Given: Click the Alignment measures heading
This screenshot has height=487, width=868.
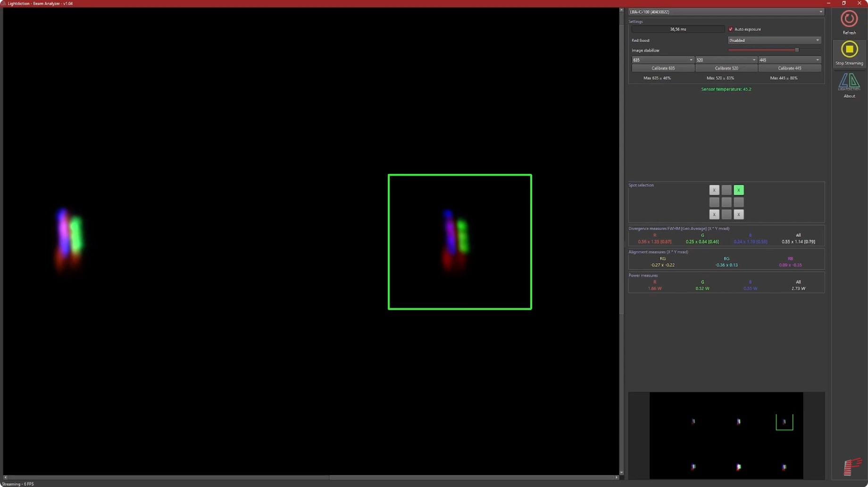Looking at the screenshot, I should (658, 252).
